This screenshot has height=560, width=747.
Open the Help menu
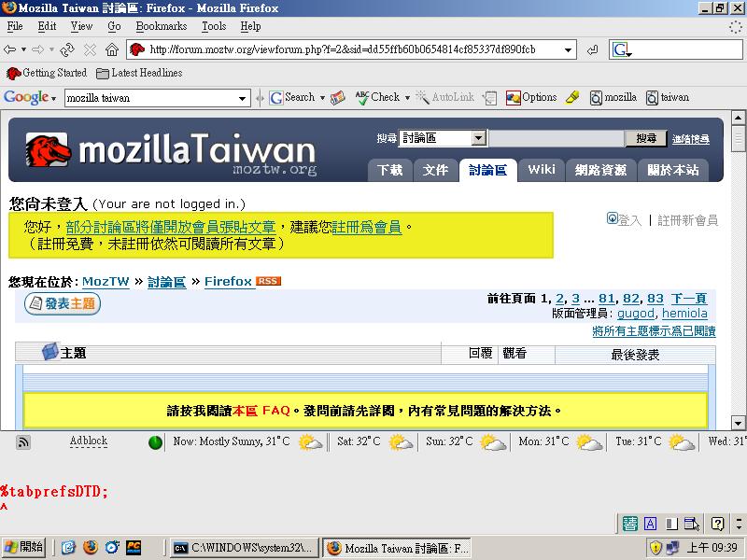pyautogui.click(x=250, y=26)
